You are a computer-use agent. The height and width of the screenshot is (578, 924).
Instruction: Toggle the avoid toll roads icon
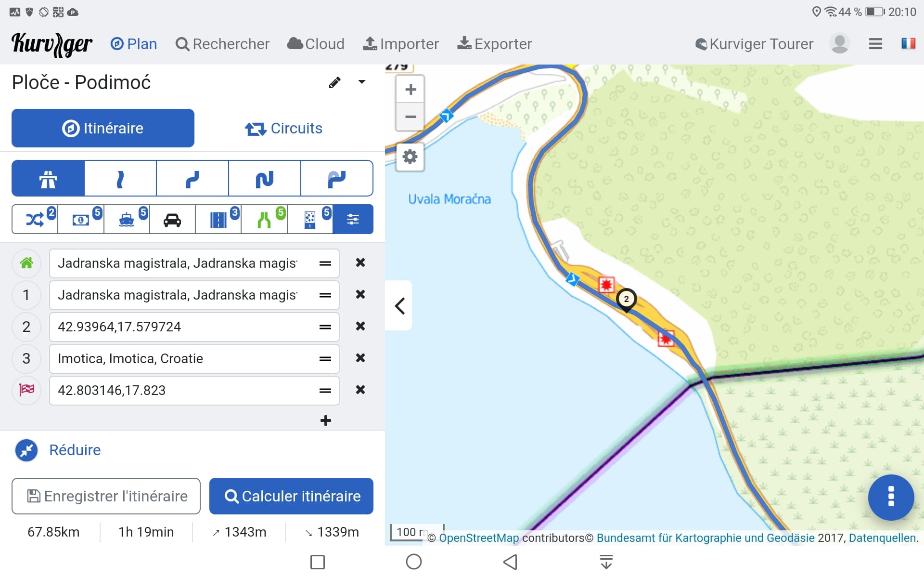[81, 220]
